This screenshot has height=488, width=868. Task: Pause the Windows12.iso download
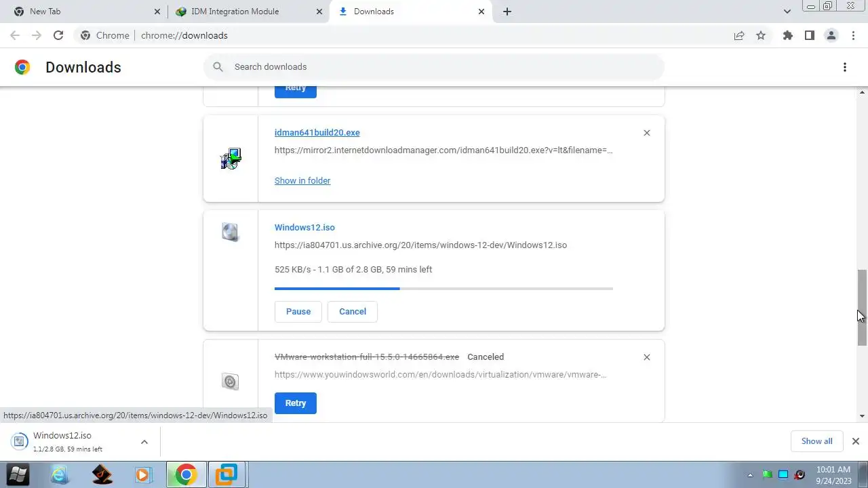click(298, 312)
